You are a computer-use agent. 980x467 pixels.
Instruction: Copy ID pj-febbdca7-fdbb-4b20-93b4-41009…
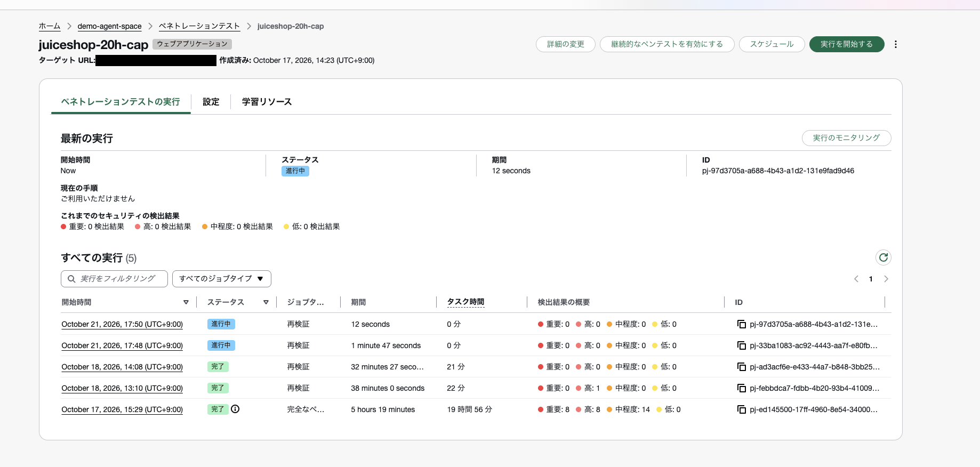pos(741,388)
